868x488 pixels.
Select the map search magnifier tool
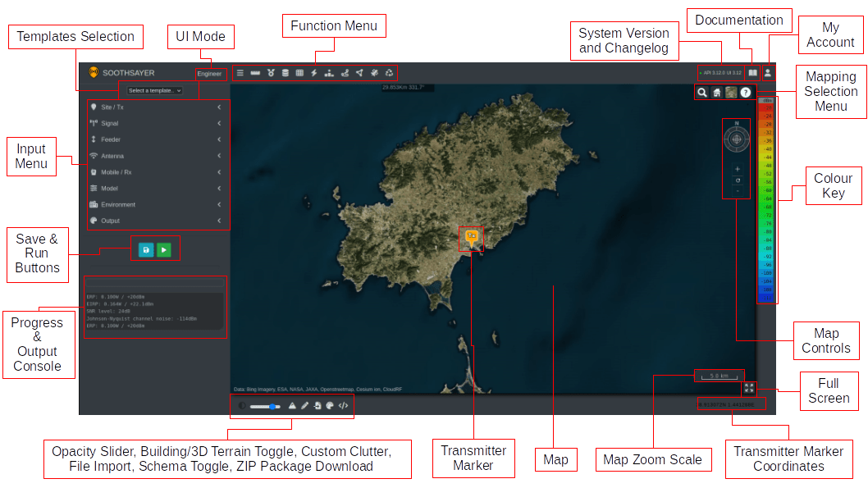tap(702, 93)
